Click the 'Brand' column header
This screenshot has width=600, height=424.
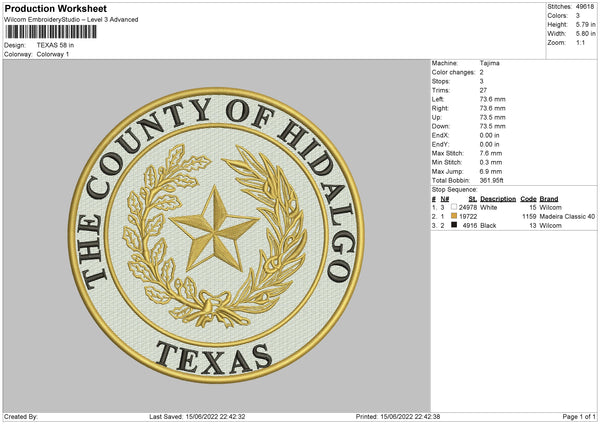549,199
